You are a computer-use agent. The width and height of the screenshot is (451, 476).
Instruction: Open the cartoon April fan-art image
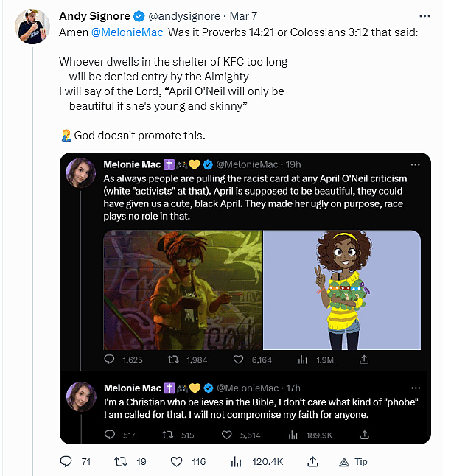[341, 290]
